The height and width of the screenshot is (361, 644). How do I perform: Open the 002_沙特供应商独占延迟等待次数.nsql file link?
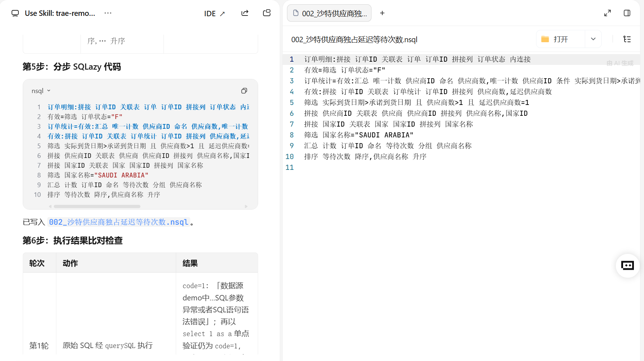pos(119,222)
